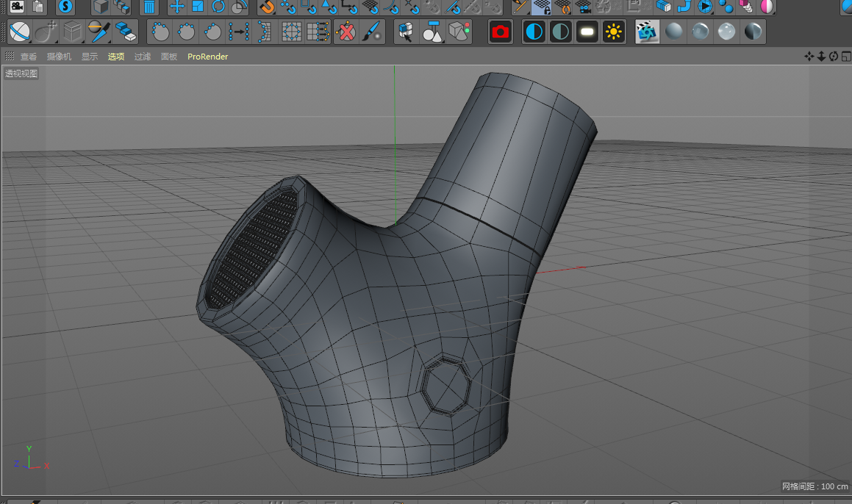Toggle the locked workplane grid icon
The width and height of the screenshot is (852, 504).
pyautogui.click(x=542, y=7)
